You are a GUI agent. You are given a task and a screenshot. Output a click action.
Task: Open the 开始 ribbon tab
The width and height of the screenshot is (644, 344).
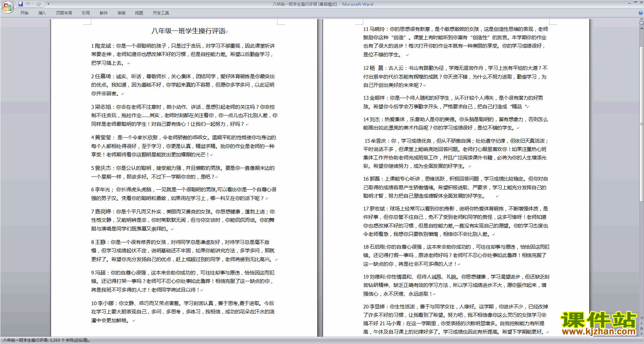[24, 13]
